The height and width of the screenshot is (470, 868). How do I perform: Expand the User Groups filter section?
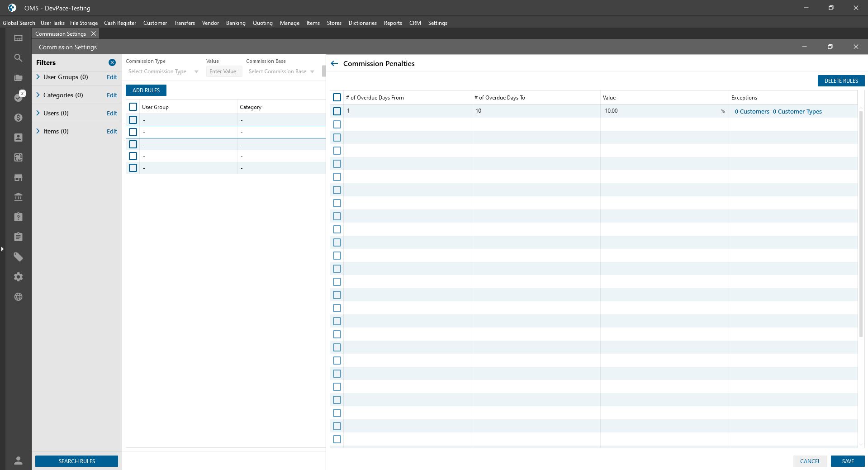click(38, 77)
